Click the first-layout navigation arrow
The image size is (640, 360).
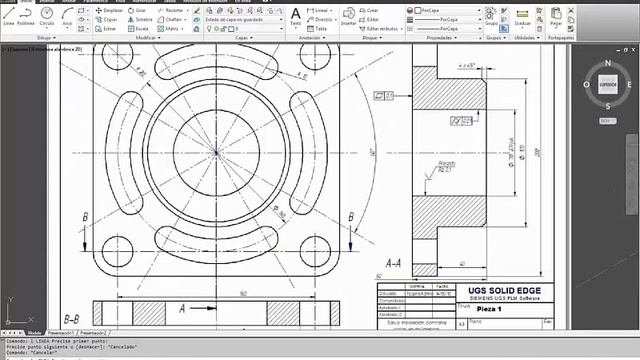(4, 333)
